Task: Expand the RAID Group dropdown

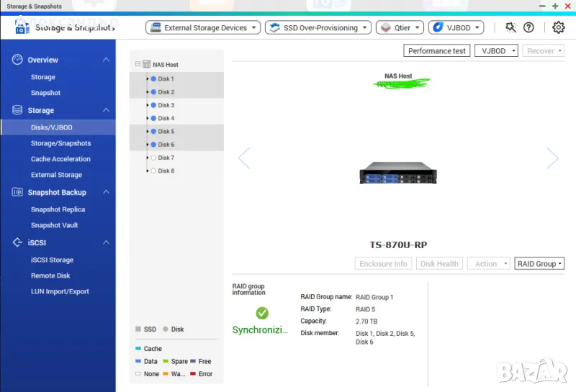Action: pos(539,264)
